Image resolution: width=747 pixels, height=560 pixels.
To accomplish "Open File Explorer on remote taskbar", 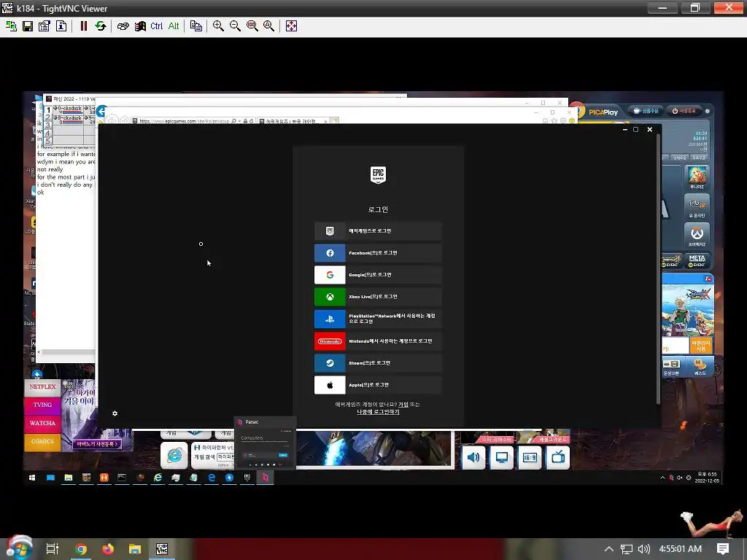I will coord(69,477).
